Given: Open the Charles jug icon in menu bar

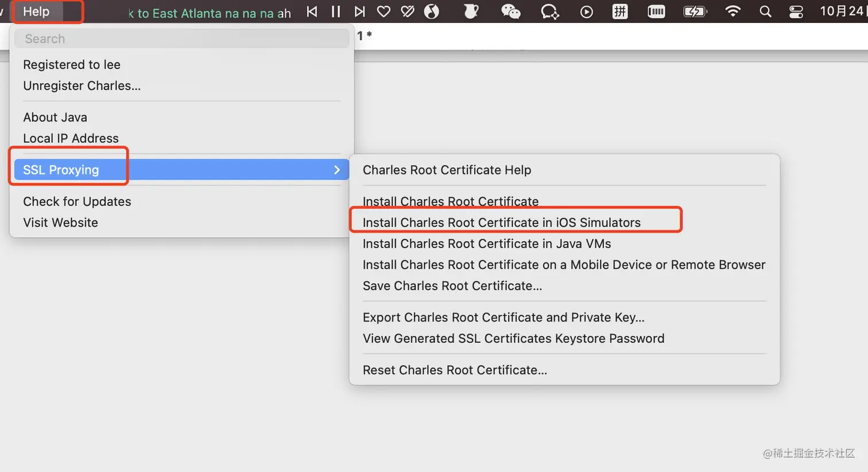Looking at the screenshot, I should pos(471,11).
